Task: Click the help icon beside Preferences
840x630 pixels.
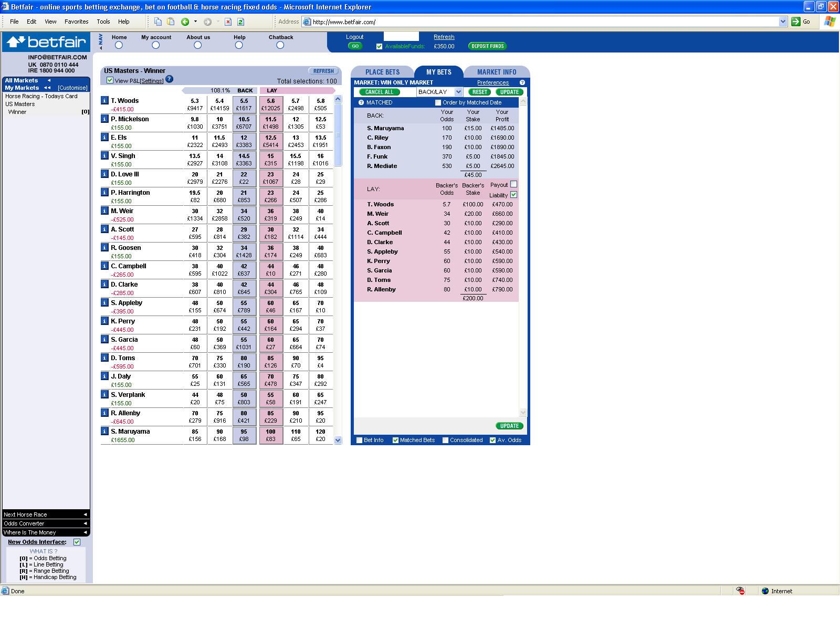Action: click(x=522, y=82)
